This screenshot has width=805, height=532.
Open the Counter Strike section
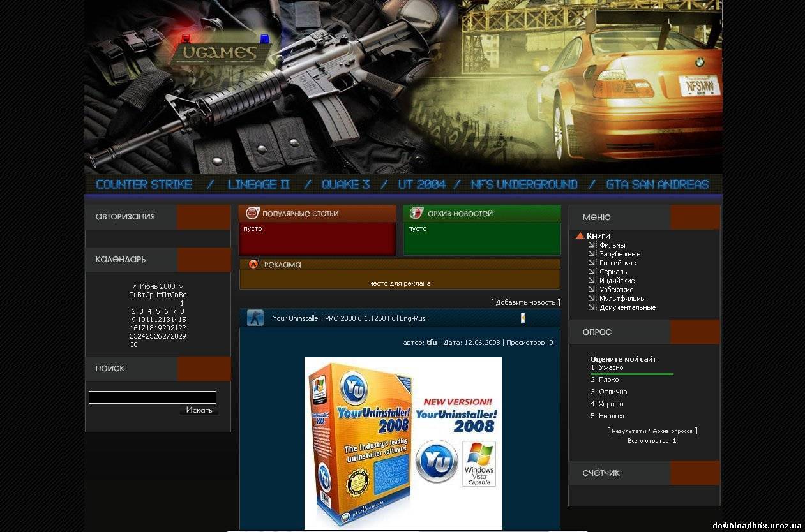coord(144,185)
